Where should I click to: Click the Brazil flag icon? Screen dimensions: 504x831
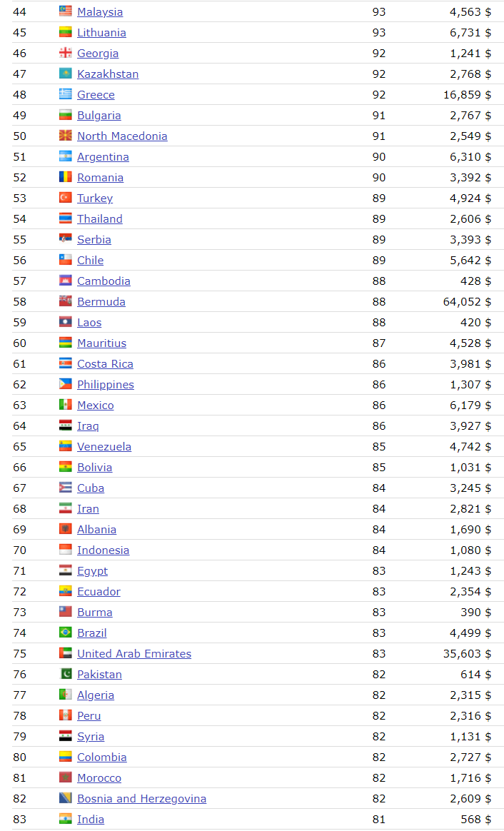[65, 633]
